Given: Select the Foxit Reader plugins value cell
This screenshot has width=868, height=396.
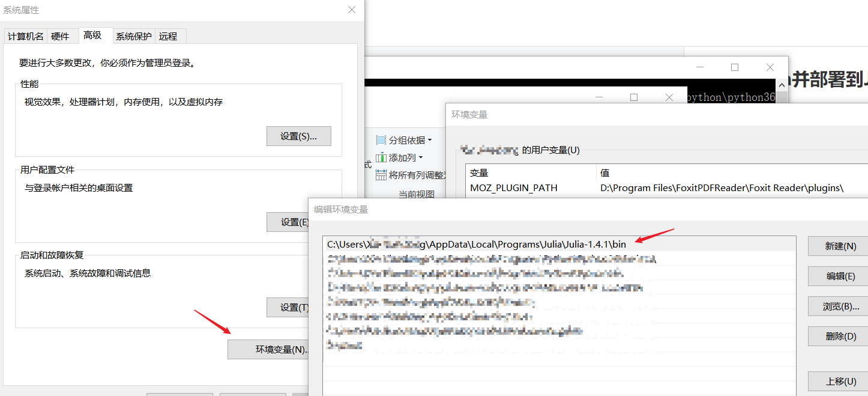Looking at the screenshot, I should click(722, 188).
